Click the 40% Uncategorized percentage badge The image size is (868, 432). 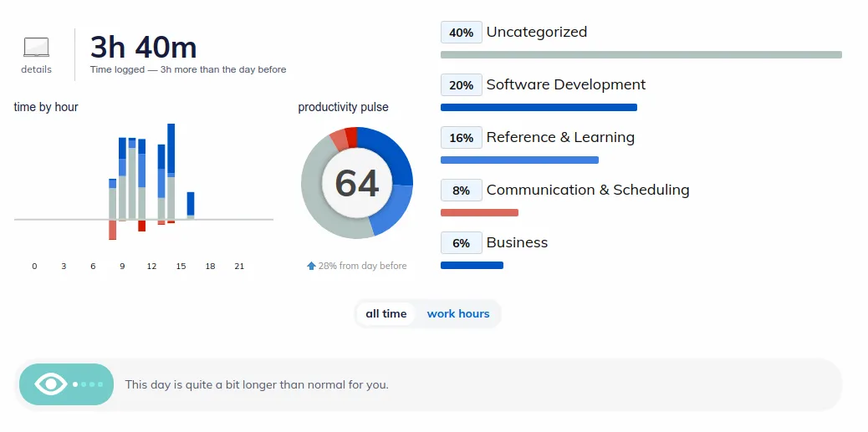462,33
